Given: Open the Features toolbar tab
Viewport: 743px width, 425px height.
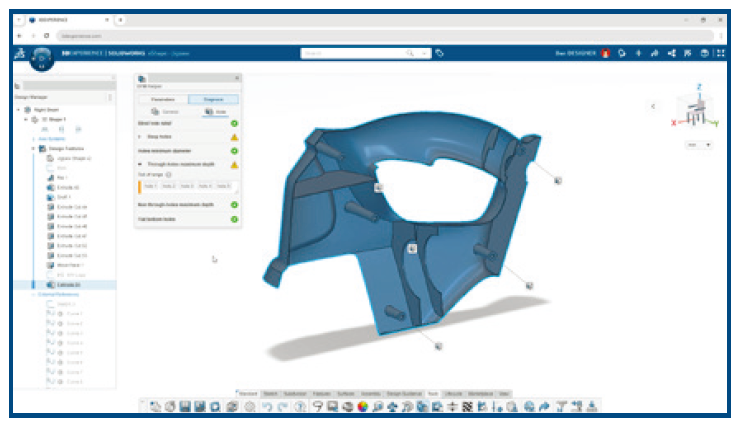Looking at the screenshot, I should [321, 394].
